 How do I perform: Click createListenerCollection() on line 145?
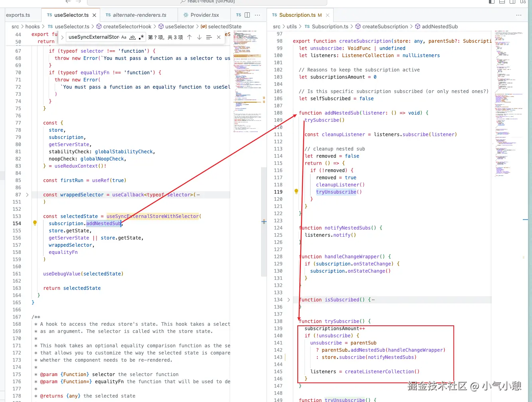click(x=382, y=372)
